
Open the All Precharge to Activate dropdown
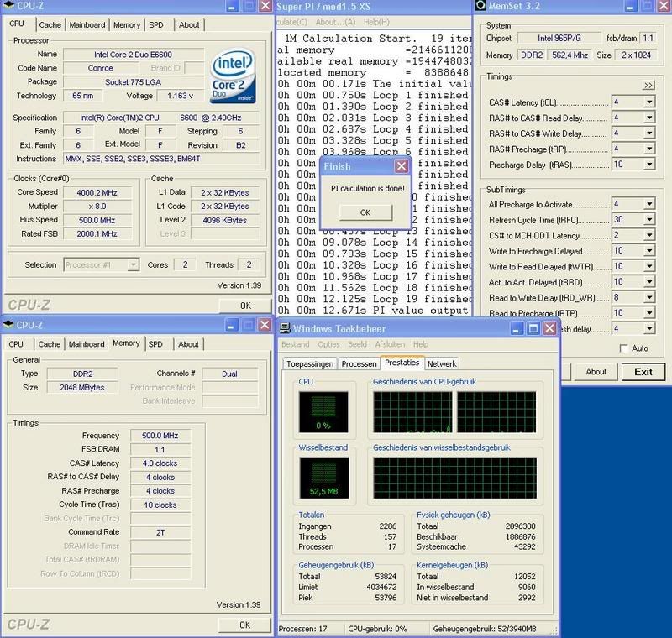(x=649, y=204)
